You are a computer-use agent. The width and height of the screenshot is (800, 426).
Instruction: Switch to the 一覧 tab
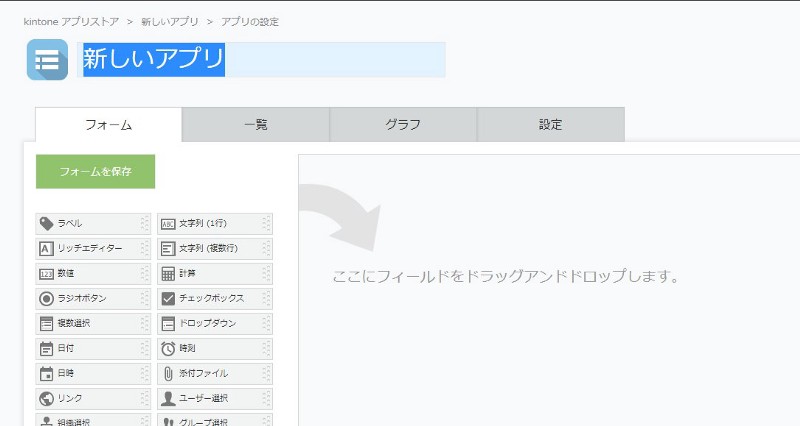[256, 125]
